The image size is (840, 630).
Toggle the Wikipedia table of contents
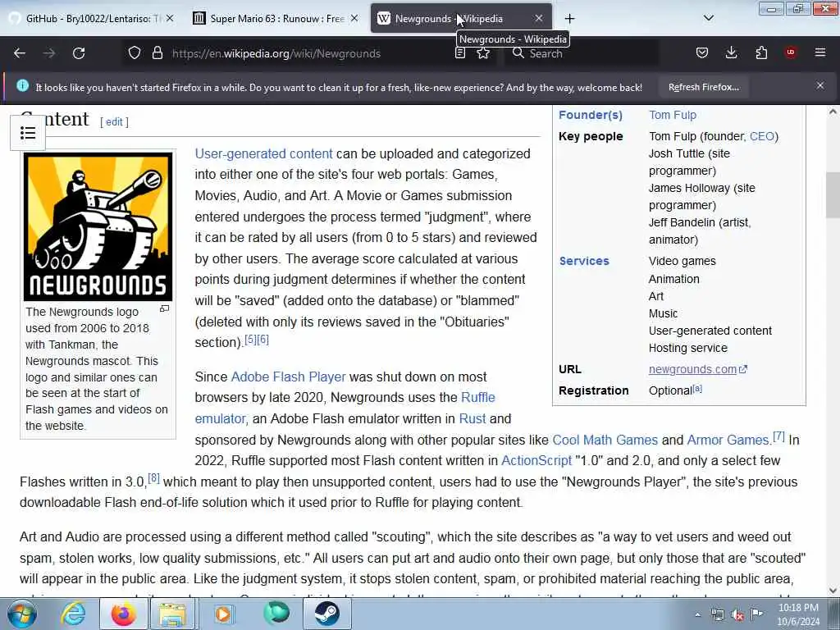pyautogui.click(x=28, y=133)
